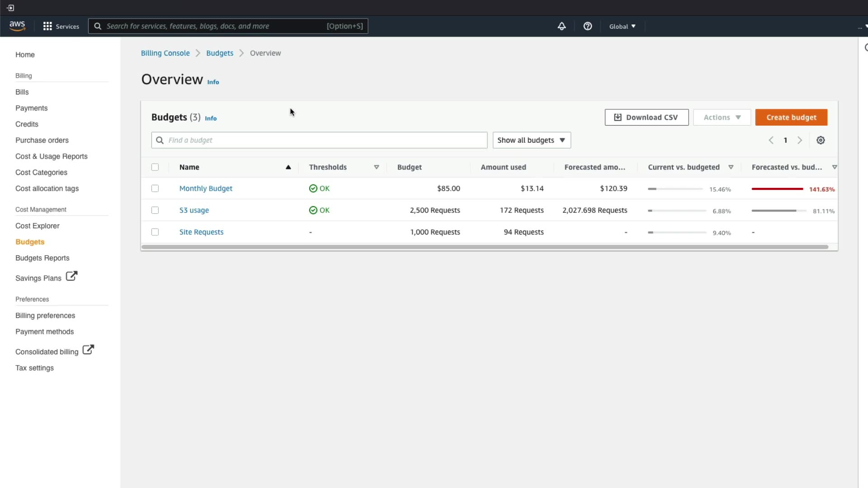Open the Services grid menu icon
The height and width of the screenshot is (488, 868).
click(x=47, y=26)
